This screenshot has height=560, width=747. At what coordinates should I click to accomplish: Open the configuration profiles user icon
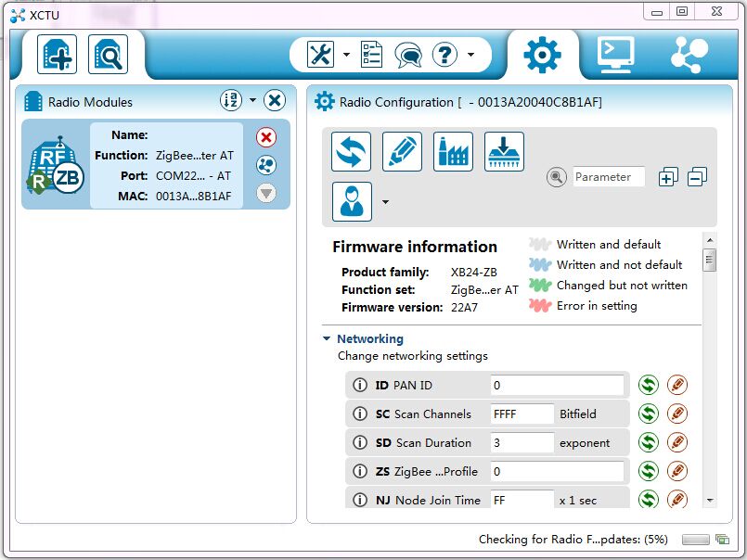pos(352,201)
